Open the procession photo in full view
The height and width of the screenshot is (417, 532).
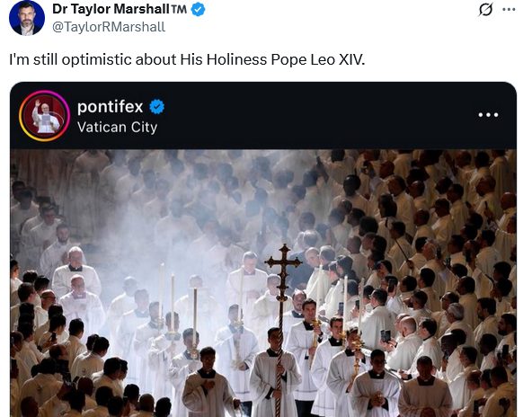pos(263,283)
